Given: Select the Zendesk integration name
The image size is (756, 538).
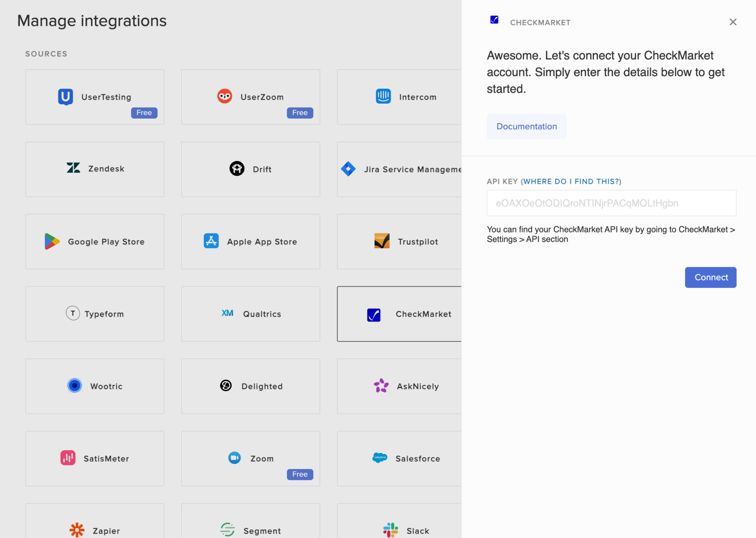Looking at the screenshot, I should click(106, 169).
